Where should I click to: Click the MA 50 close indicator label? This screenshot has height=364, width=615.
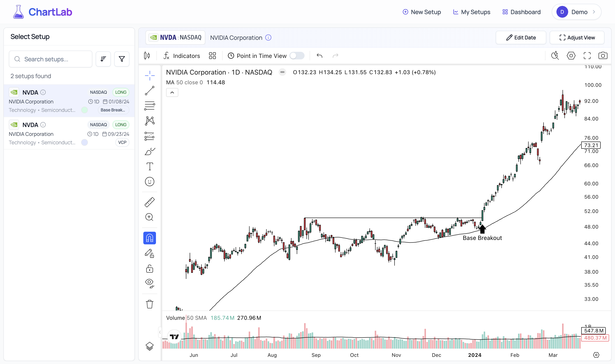(185, 82)
